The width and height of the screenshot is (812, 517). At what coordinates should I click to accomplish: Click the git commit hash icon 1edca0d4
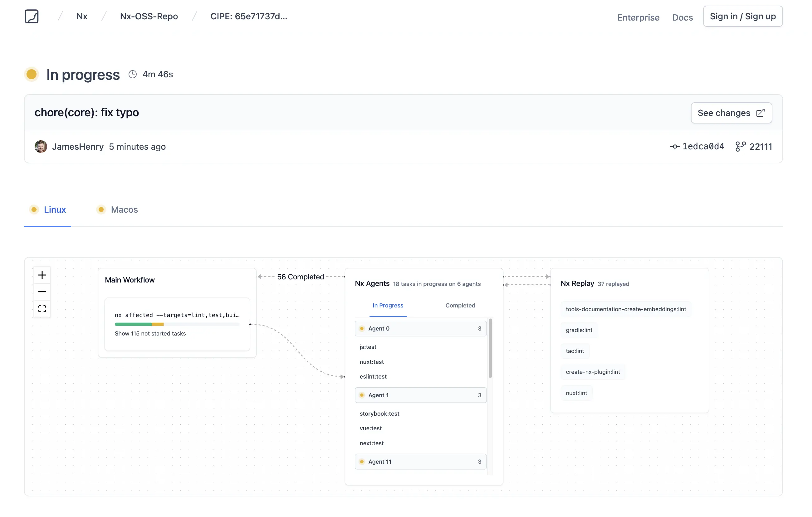point(674,146)
